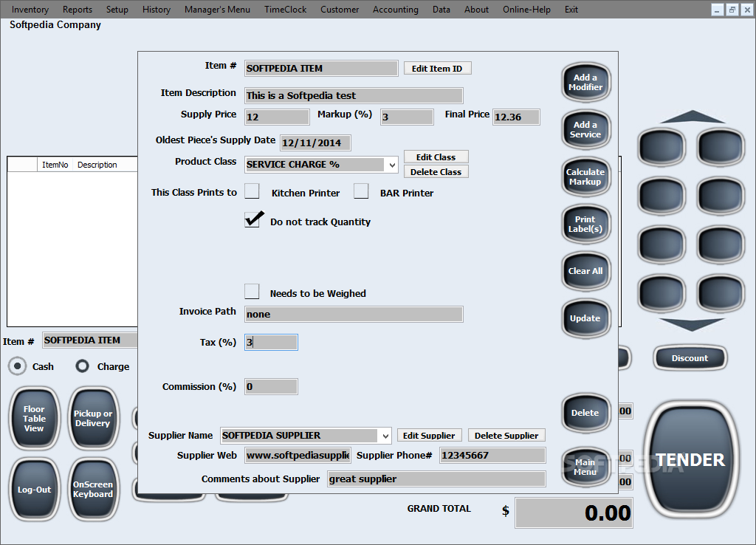
Task: Click the Comments about Supplier field
Action: coord(436,479)
